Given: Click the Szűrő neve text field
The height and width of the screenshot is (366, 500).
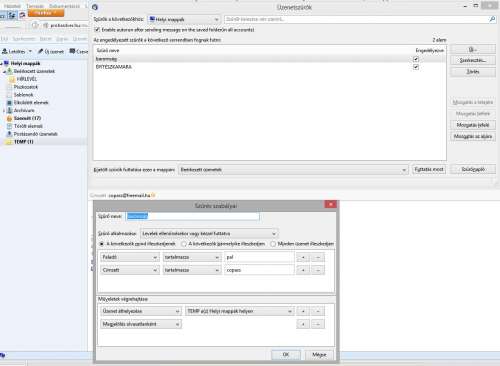Looking at the screenshot, I should (x=192, y=216).
